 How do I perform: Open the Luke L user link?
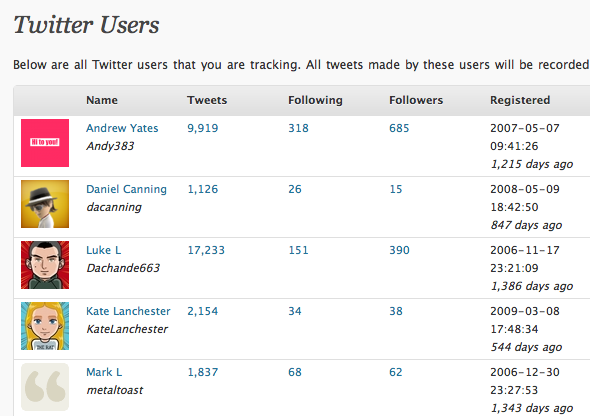pos(103,250)
